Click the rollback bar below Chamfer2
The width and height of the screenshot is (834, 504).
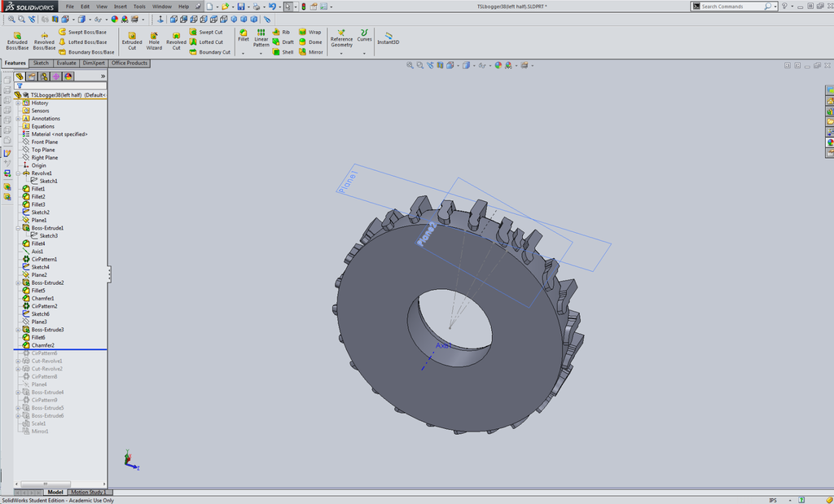tap(60, 350)
